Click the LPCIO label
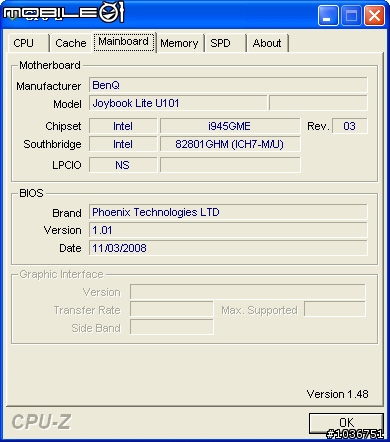The height and width of the screenshot is (442, 390). [67, 165]
